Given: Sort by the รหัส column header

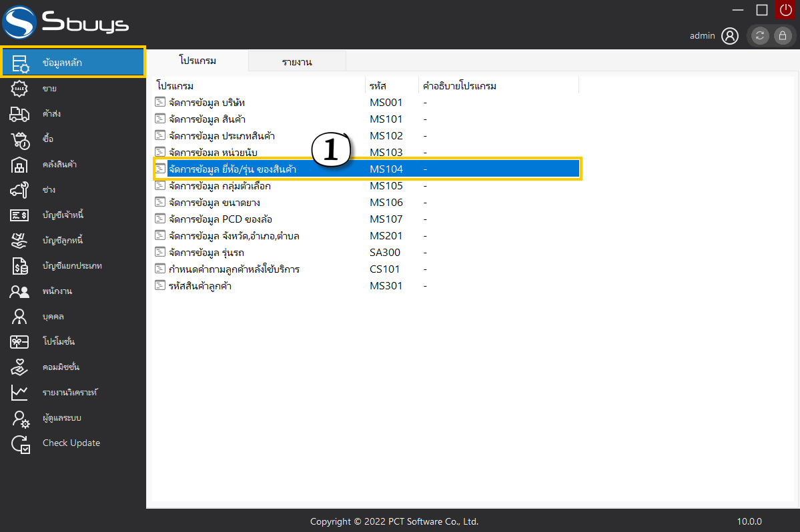Looking at the screenshot, I should 378,86.
